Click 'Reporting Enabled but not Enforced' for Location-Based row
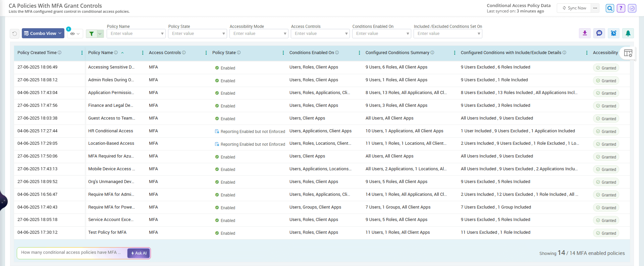This screenshot has height=266, width=644. (x=250, y=144)
